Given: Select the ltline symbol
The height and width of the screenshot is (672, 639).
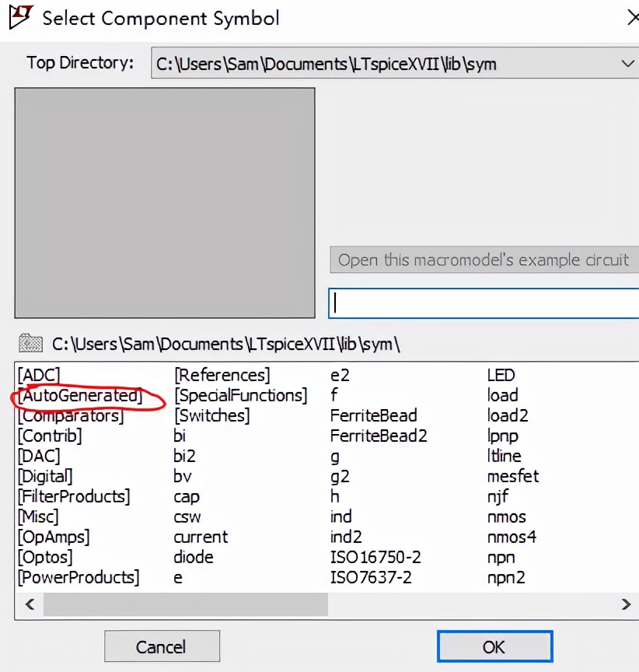Looking at the screenshot, I should point(504,456).
